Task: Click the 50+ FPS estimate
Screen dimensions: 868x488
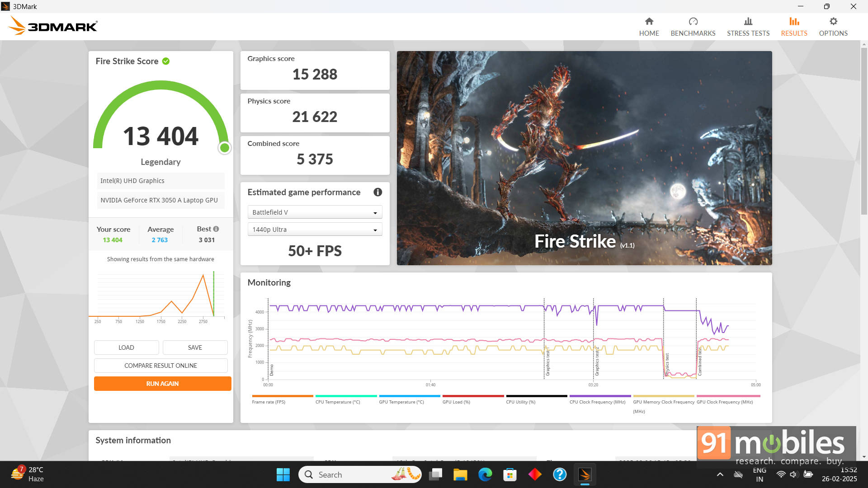Action: tap(315, 251)
